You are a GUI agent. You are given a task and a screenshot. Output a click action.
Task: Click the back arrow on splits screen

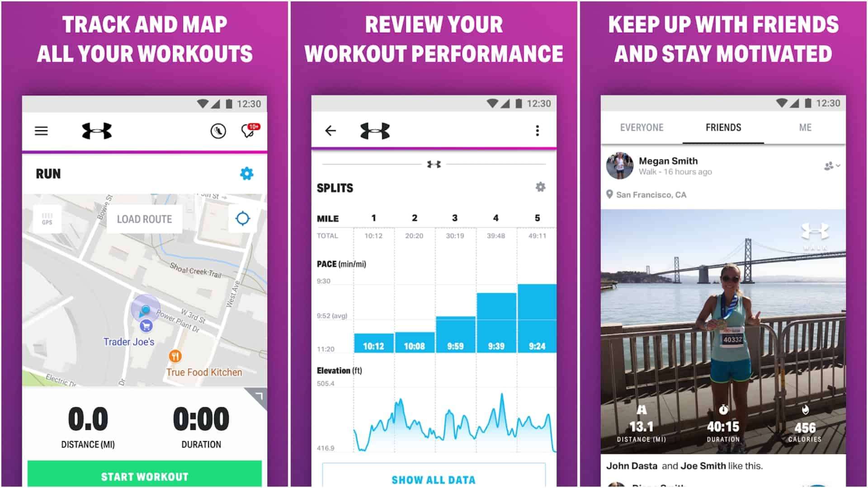pyautogui.click(x=330, y=130)
